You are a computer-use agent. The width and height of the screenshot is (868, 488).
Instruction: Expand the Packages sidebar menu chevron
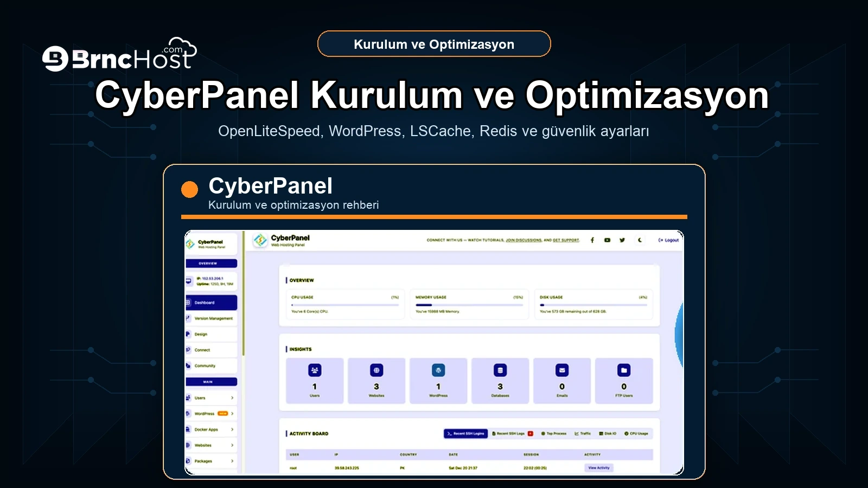[x=232, y=461]
